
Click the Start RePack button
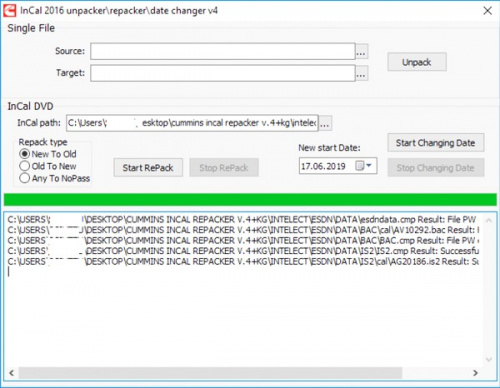[x=148, y=168]
